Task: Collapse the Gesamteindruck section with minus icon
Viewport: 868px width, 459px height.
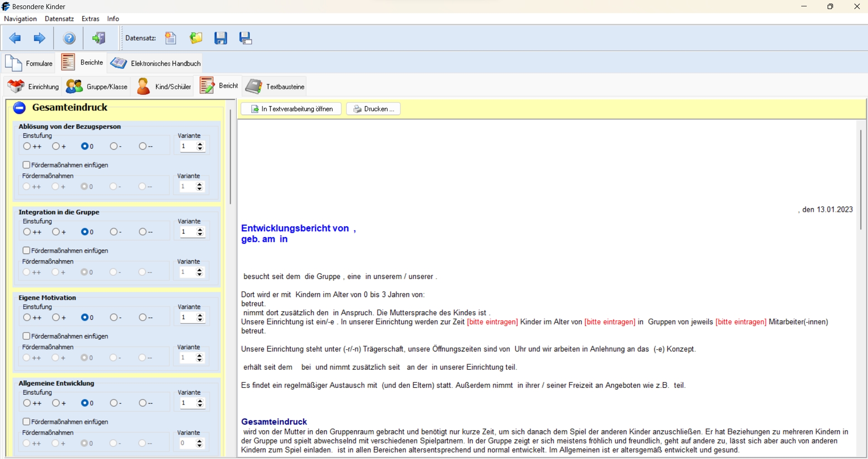Action: pyautogui.click(x=20, y=108)
